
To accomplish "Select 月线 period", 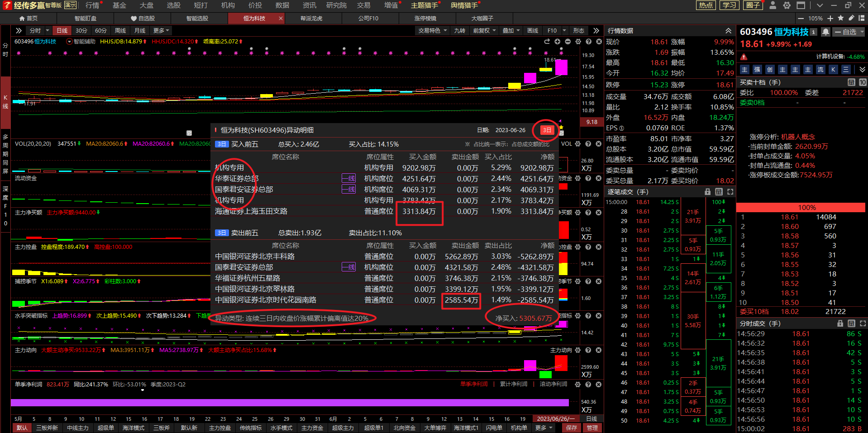I will pos(140,31).
